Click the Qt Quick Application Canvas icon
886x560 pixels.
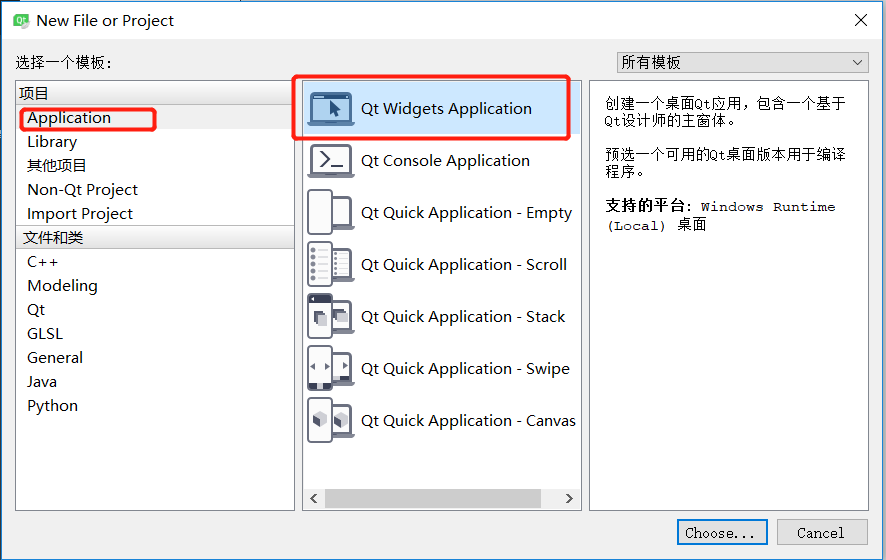(x=331, y=420)
